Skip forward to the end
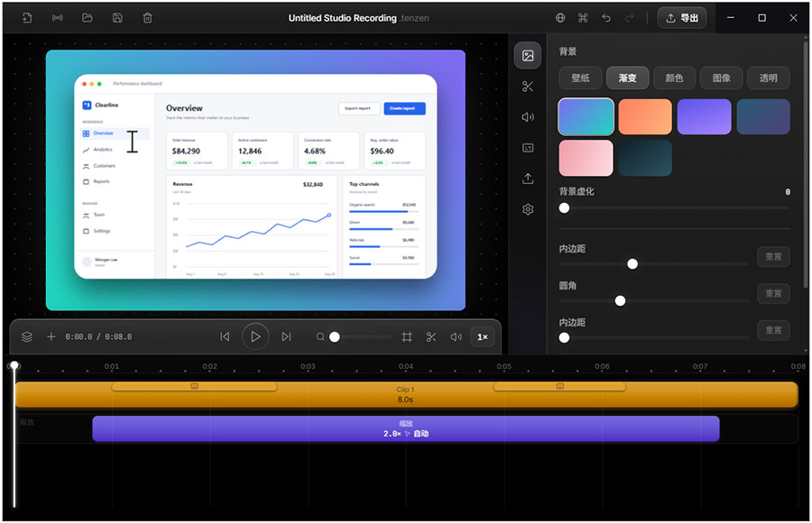 286,337
